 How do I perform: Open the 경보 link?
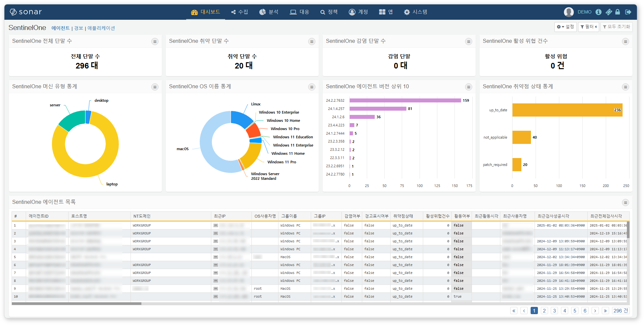click(x=79, y=28)
